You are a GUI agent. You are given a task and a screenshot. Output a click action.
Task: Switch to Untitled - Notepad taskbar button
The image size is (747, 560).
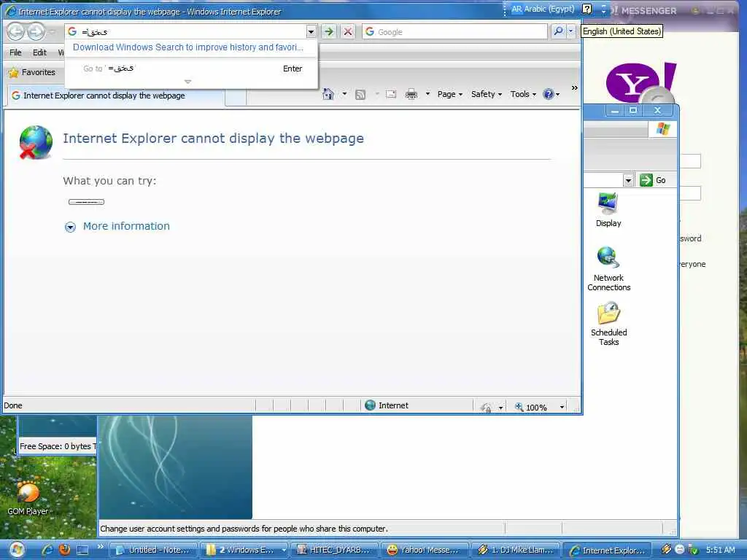coord(153,550)
